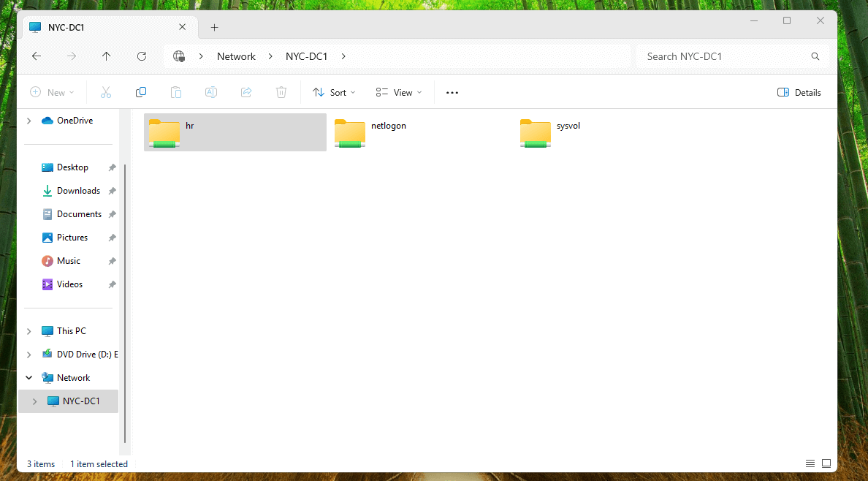Open the New item dropdown
Screen dimensions: 868x481
[x=52, y=93]
